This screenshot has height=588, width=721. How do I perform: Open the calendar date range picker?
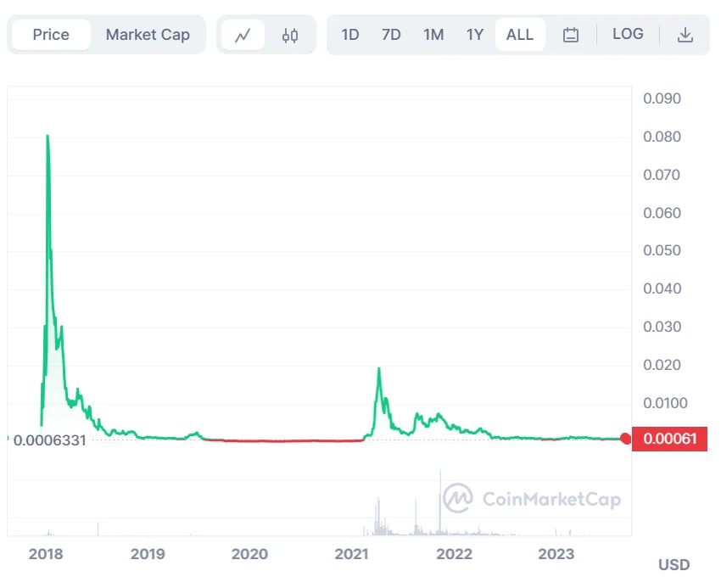click(571, 35)
